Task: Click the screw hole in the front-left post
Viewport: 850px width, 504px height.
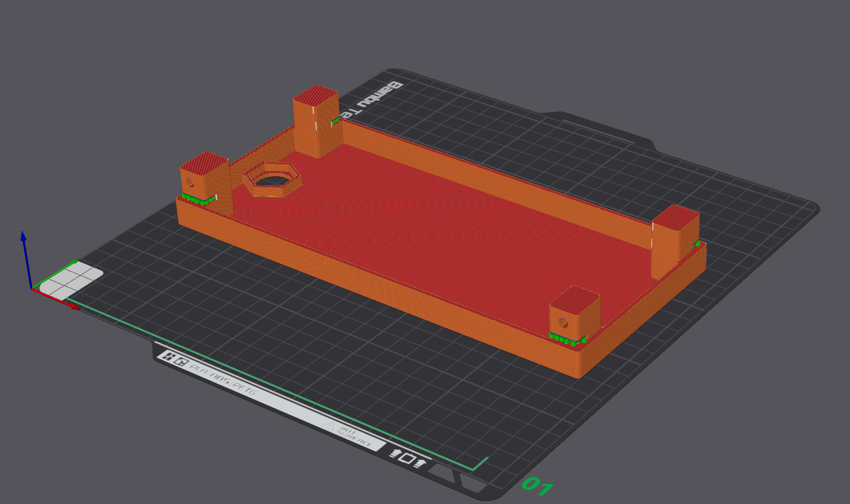Action: [x=189, y=183]
